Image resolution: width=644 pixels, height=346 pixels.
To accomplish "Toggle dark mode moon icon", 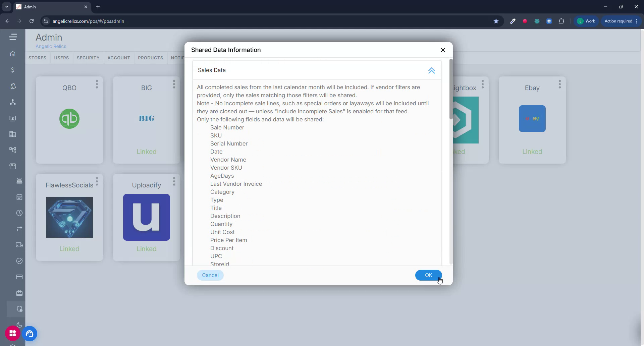I will (19, 325).
